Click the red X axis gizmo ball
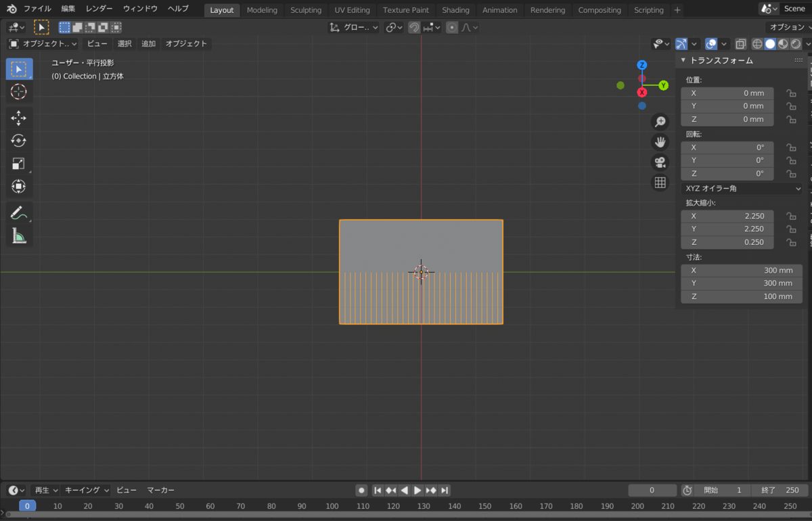Screen dimensions: 812x521 [642, 92]
